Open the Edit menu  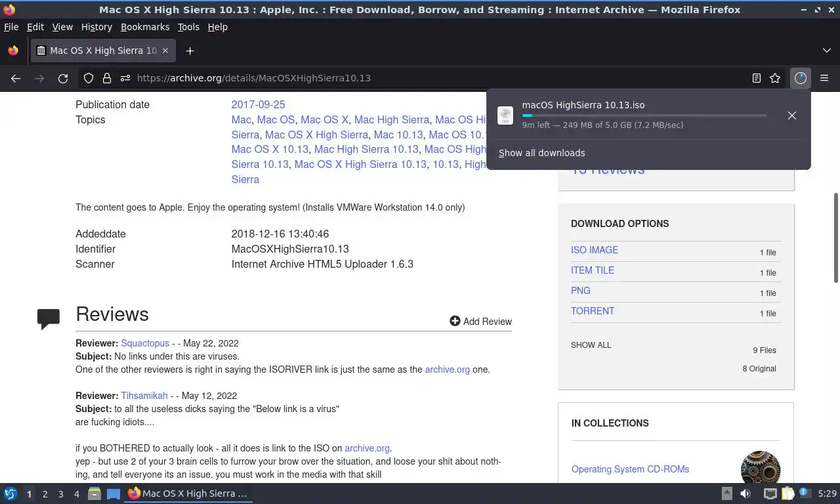pos(35,27)
